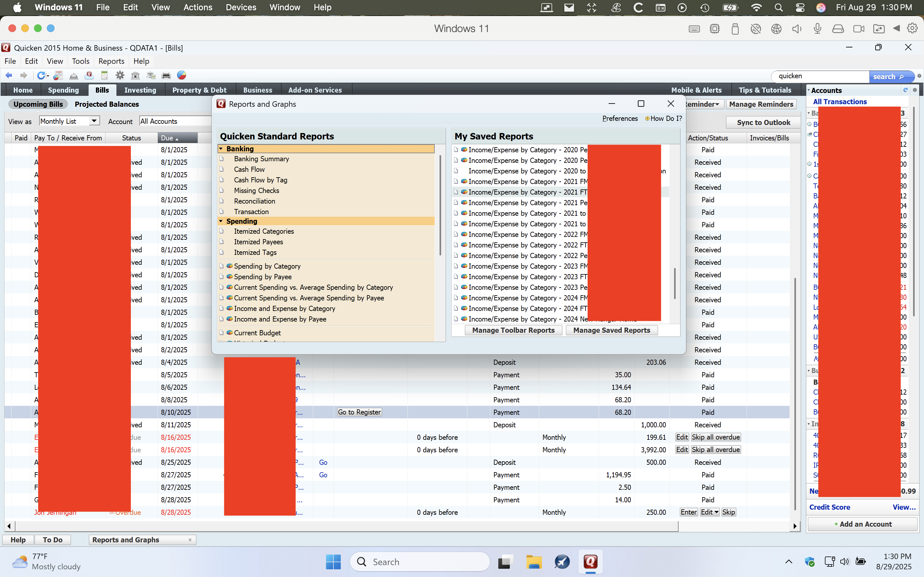Click the blue back arrow toolbar icon
Screen dimensions: 924x577
click(9, 76)
